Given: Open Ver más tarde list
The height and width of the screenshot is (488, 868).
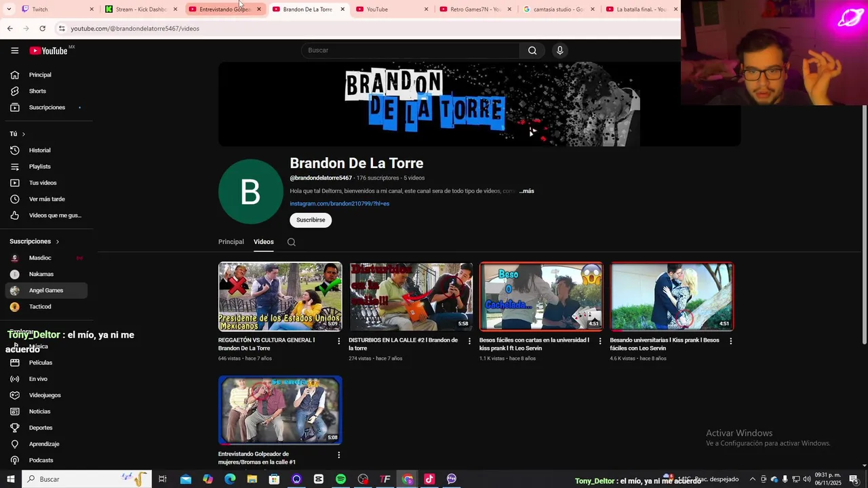Looking at the screenshot, I should [x=46, y=199].
